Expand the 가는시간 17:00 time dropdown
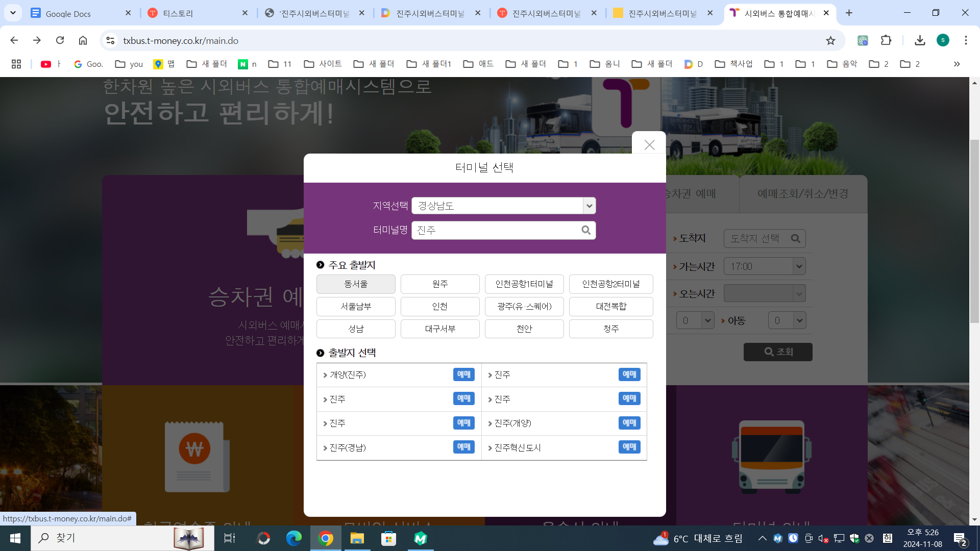The image size is (980, 551). pos(799,266)
